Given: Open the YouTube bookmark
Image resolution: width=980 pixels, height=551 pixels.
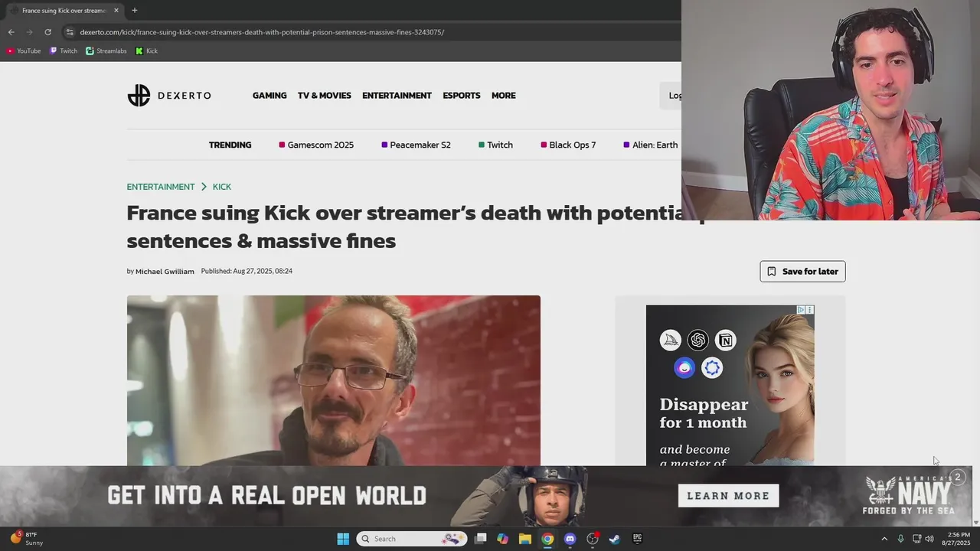Looking at the screenshot, I should (24, 51).
